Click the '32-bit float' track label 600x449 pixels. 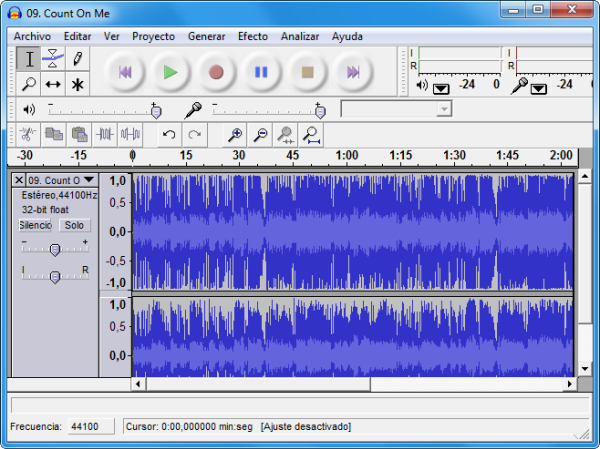[45, 210]
